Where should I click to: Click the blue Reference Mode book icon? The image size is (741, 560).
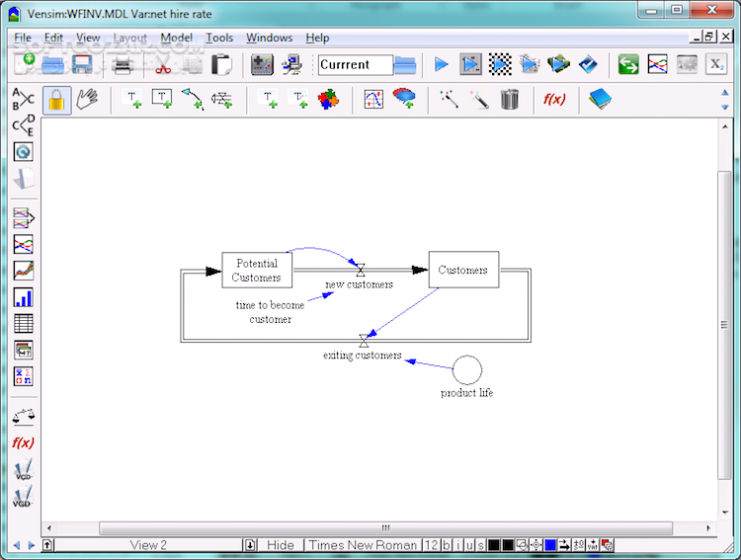pyautogui.click(x=600, y=99)
